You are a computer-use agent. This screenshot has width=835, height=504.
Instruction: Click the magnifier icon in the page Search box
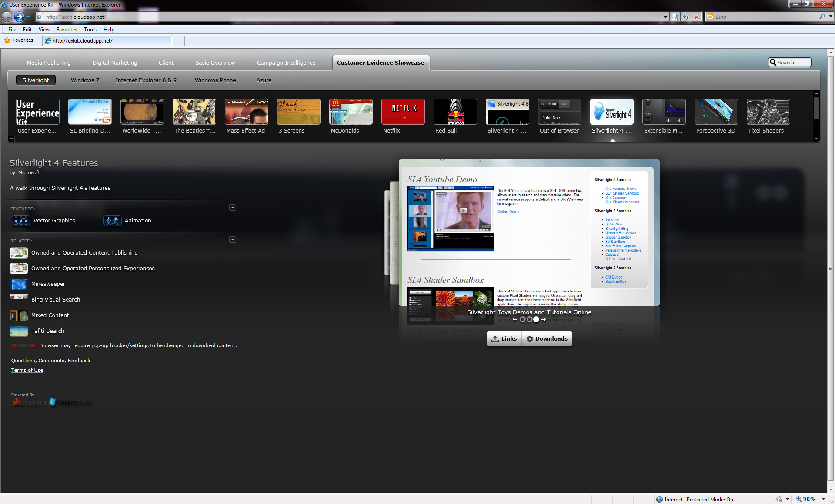[773, 62]
